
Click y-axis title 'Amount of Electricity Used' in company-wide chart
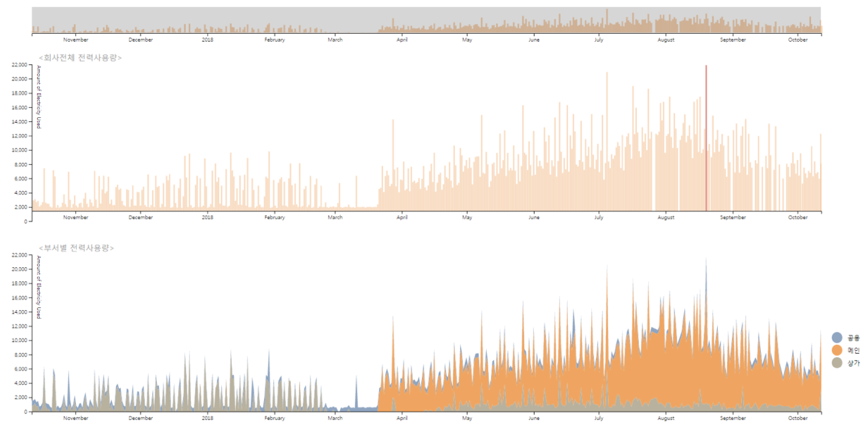coord(39,97)
